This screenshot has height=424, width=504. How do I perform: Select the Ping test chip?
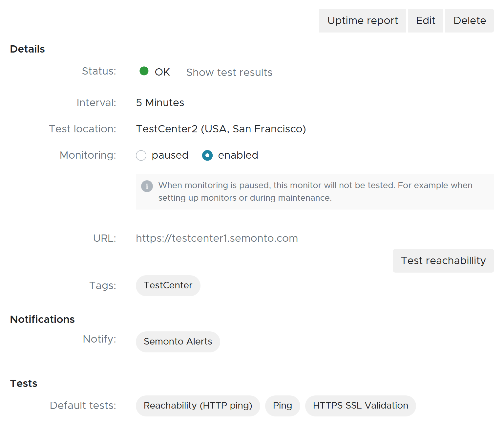(283, 406)
